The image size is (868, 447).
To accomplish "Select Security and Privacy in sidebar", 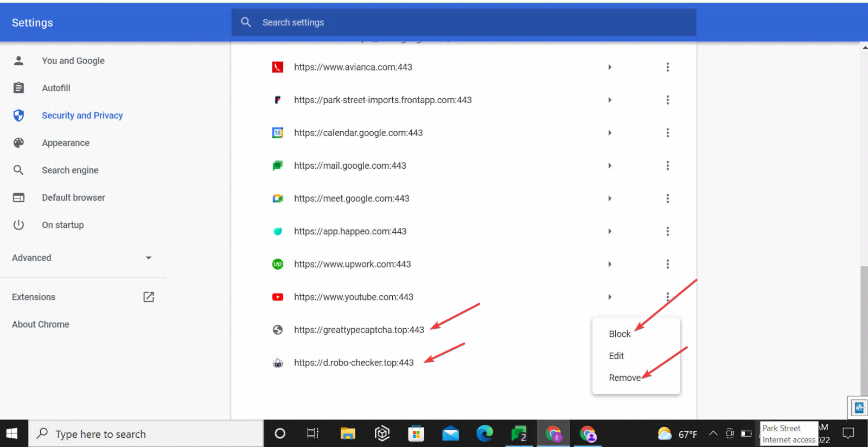I will (x=82, y=116).
